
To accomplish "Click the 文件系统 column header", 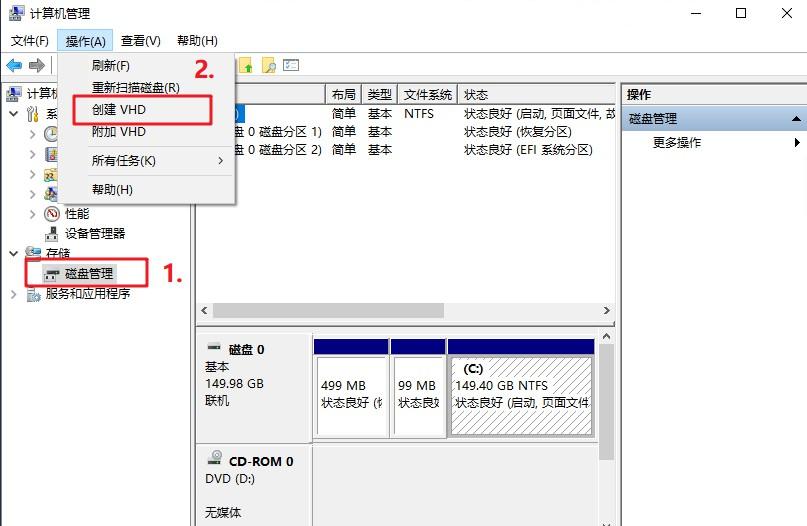I will pyautogui.click(x=427, y=95).
